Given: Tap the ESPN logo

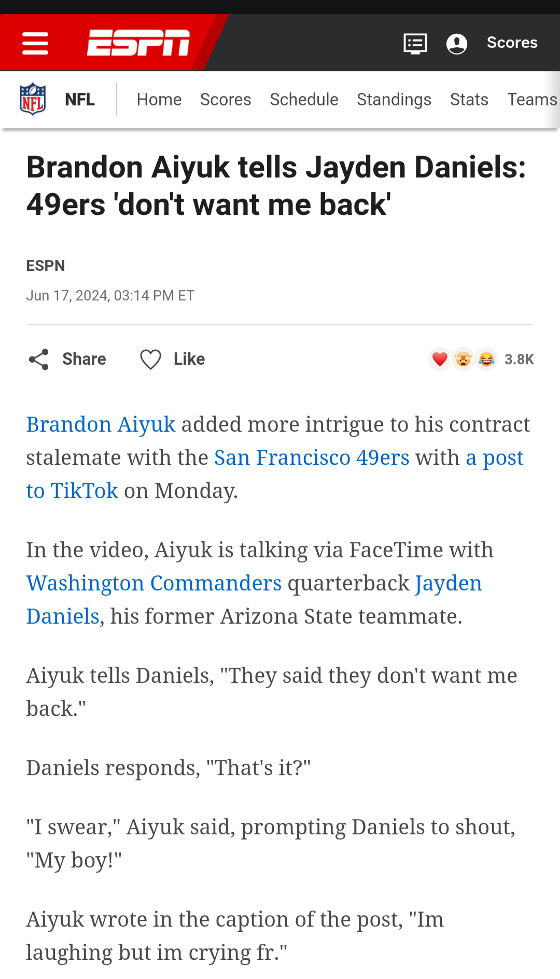Looking at the screenshot, I should pyautogui.click(x=138, y=43).
